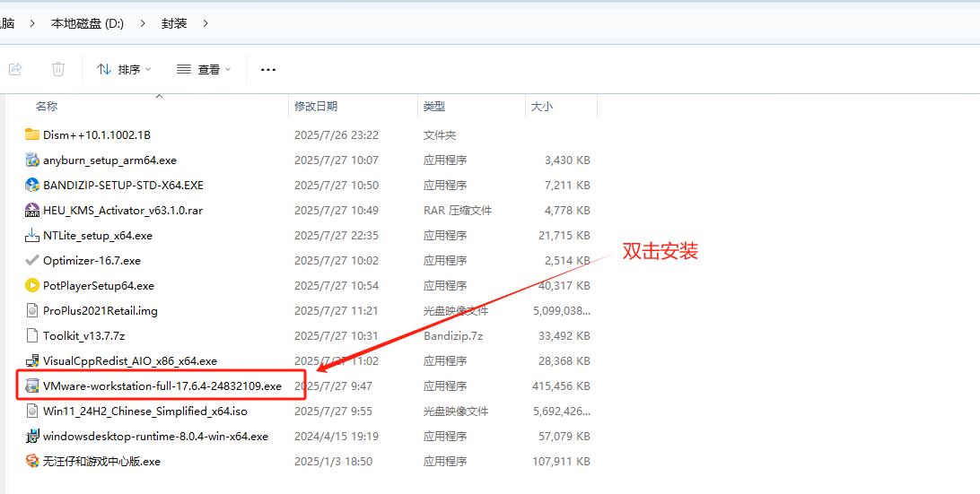Click the HEU_KMS_Activator RAR archive icon
980x494 pixels.
point(32,210)
